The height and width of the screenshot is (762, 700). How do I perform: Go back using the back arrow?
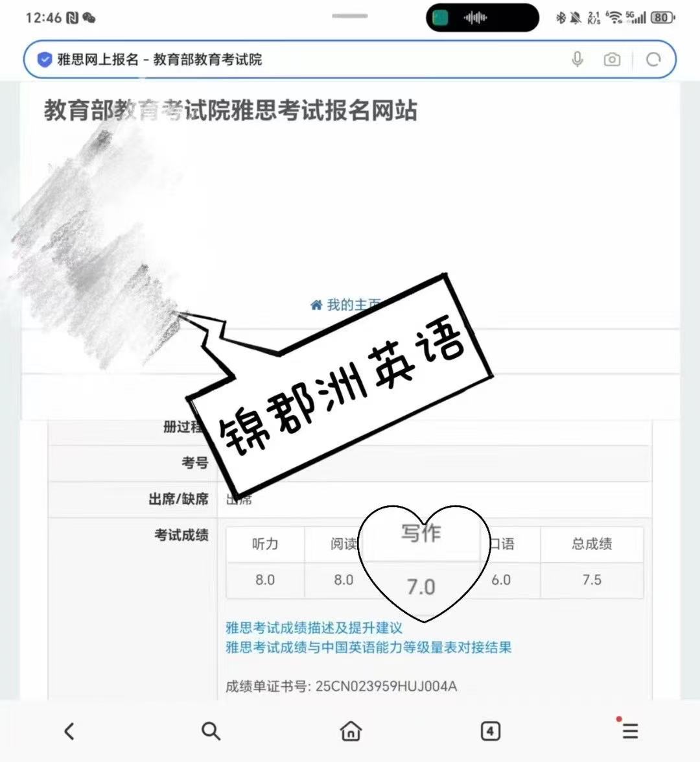(x=69, y=731)
